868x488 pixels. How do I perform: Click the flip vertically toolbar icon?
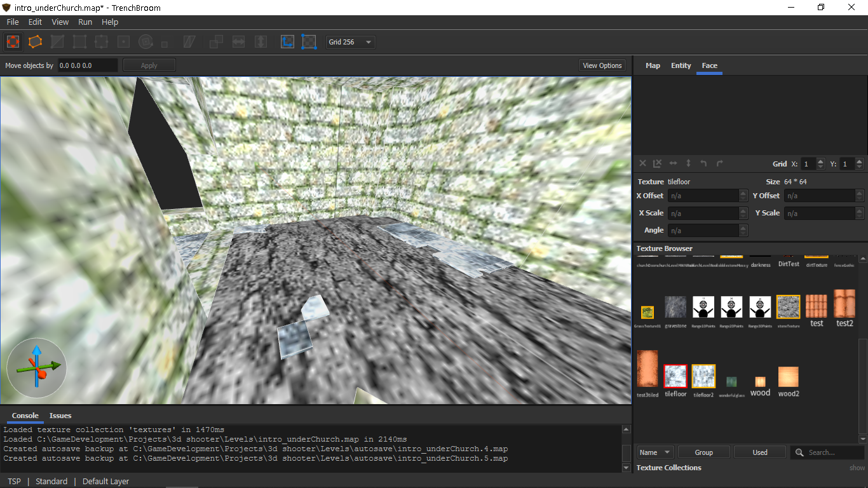pyautogui.click(x=261, y=42)
